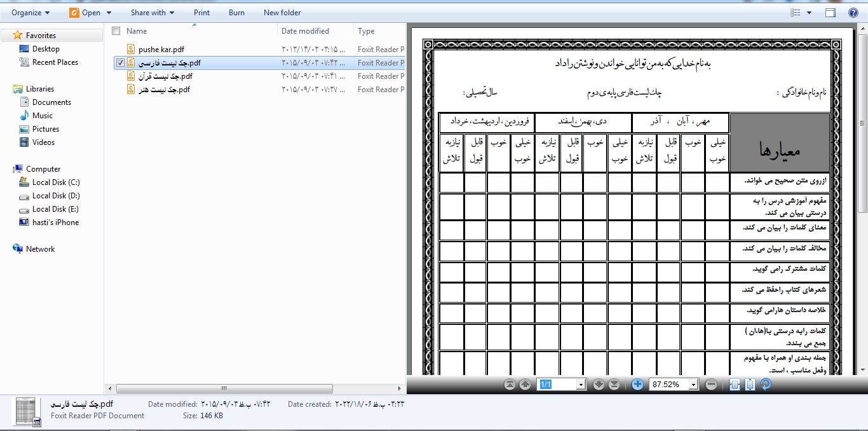Select چک لیست هنر.pdf file name
Image resolution: width=868 pixels, height=431 pixels.
coord(164,89)
